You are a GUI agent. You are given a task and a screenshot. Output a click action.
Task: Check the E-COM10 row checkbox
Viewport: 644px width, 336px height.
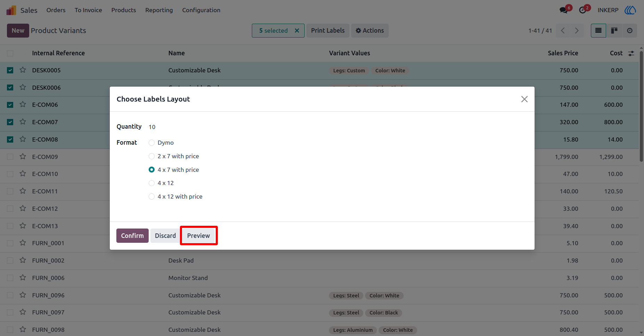10,174
